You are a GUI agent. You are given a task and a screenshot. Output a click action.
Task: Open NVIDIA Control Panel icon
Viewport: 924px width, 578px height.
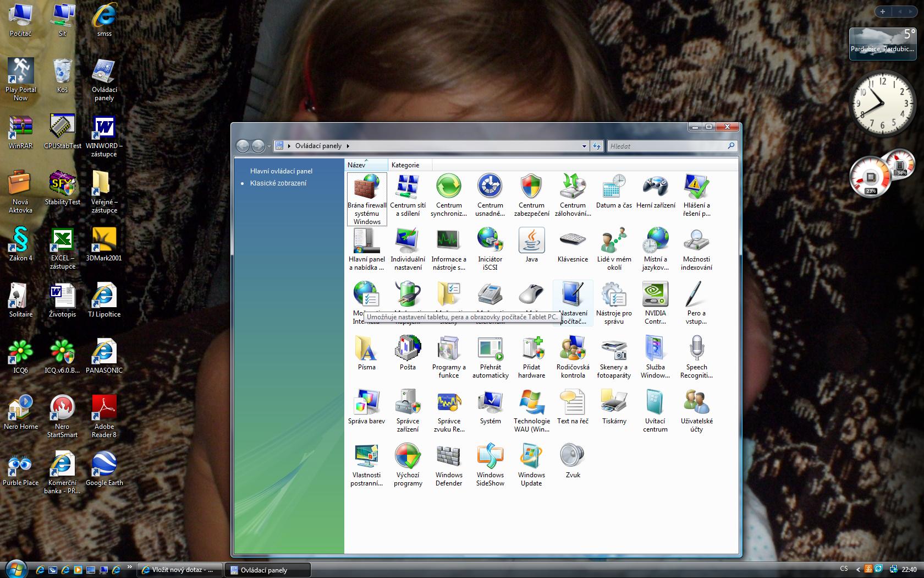(x=655, y=295)
